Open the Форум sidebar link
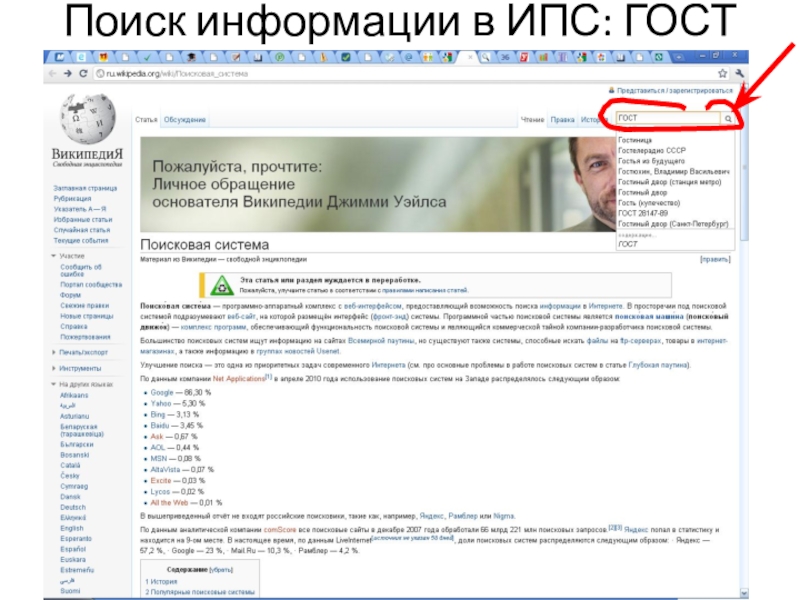The width and height of the screenshot is (800, 600). (x=70, y=295)
